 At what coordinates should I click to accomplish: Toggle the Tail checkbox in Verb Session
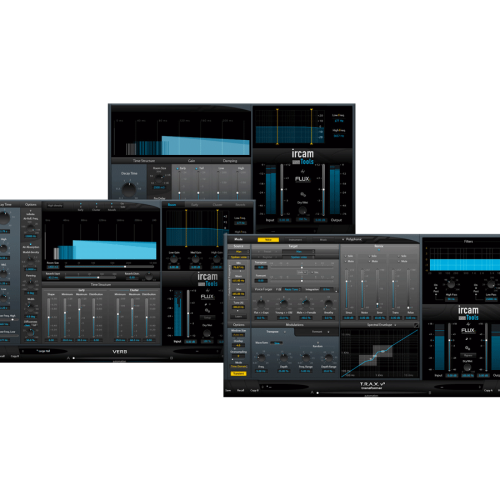[197, 168]
